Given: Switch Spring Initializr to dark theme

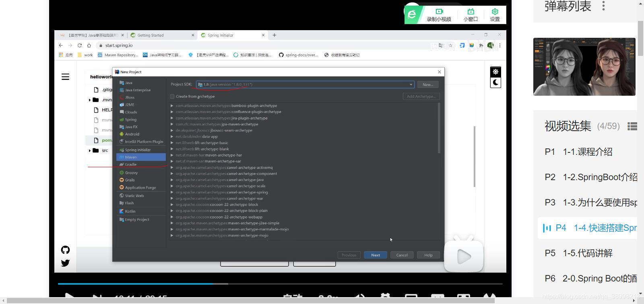Looking at the screenshot, I should 495,82.
